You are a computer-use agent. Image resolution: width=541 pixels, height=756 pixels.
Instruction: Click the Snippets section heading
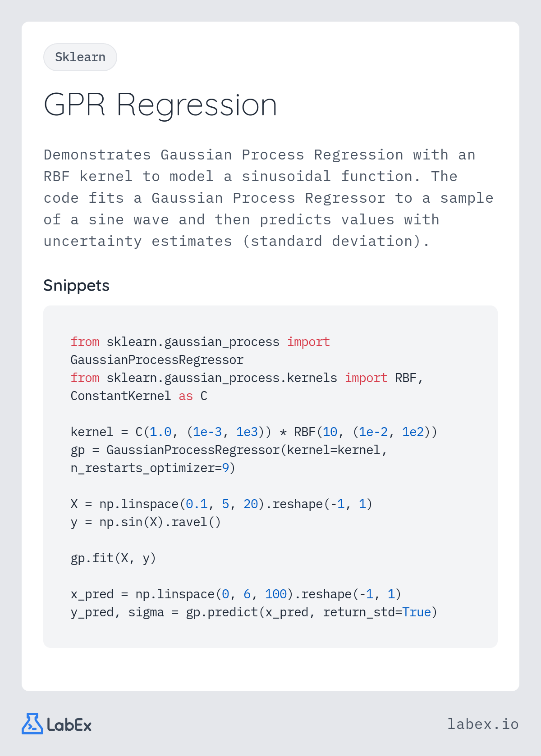(x=76, y=286)
